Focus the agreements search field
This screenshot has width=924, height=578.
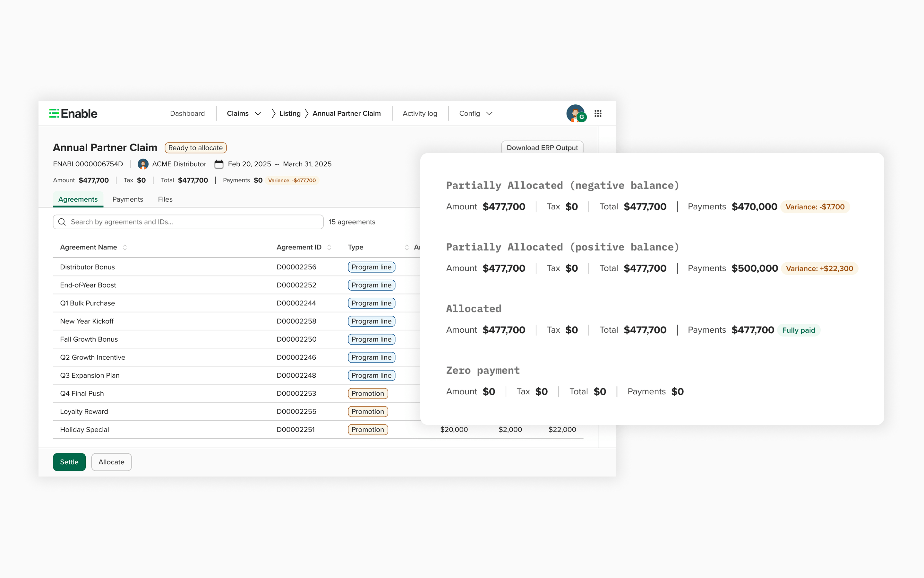click(x=188, y=222)
